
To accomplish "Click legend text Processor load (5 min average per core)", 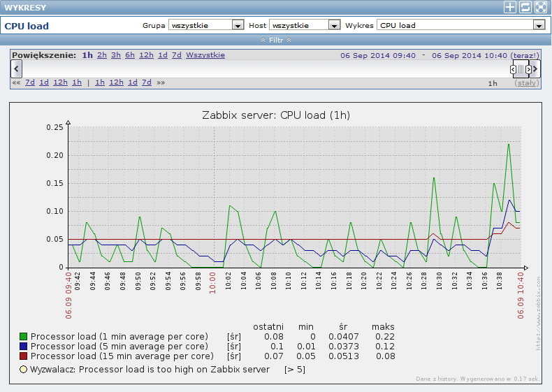I will click(119, 347).
